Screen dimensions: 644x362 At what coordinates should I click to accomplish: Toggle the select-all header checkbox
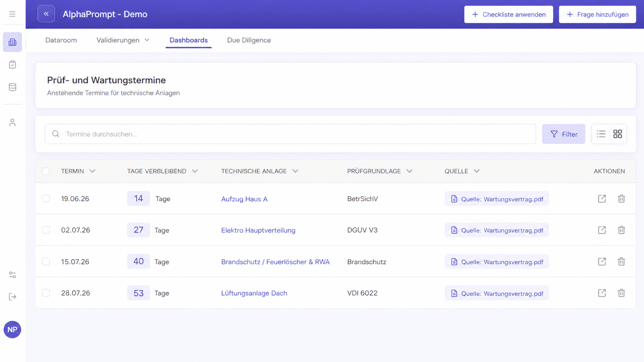[x=46, y=171]
